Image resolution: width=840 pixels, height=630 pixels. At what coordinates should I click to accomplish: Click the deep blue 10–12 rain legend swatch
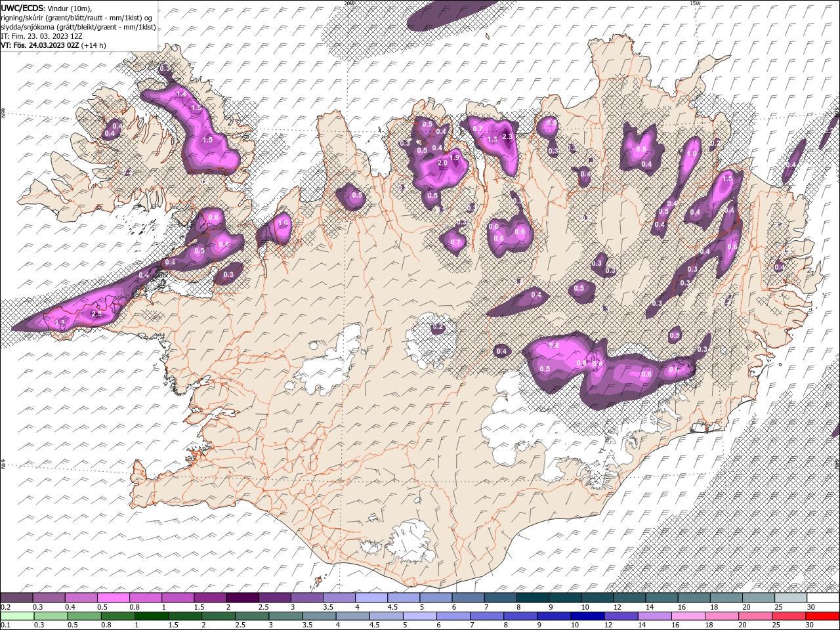coord(588,616)
